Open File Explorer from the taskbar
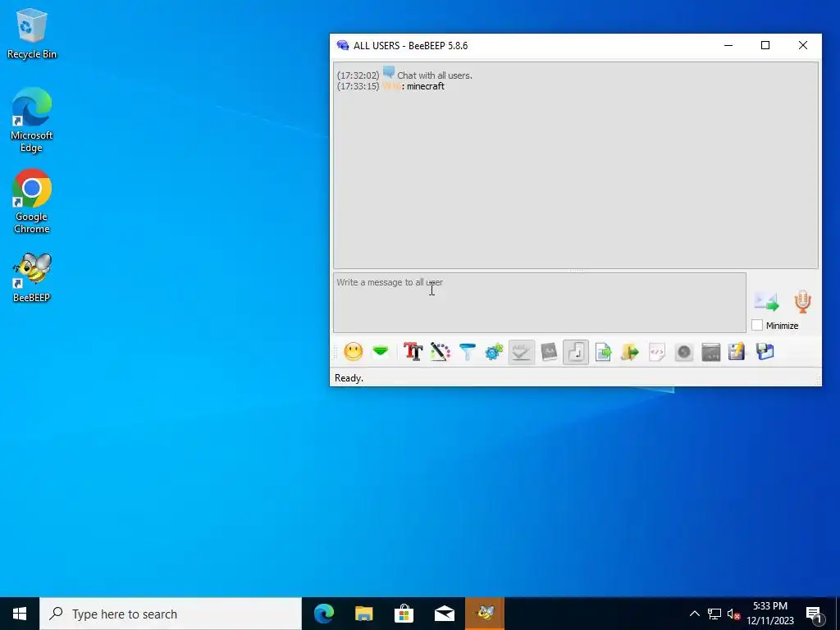This screenshot has height=630, width=840. coord(363,614)
